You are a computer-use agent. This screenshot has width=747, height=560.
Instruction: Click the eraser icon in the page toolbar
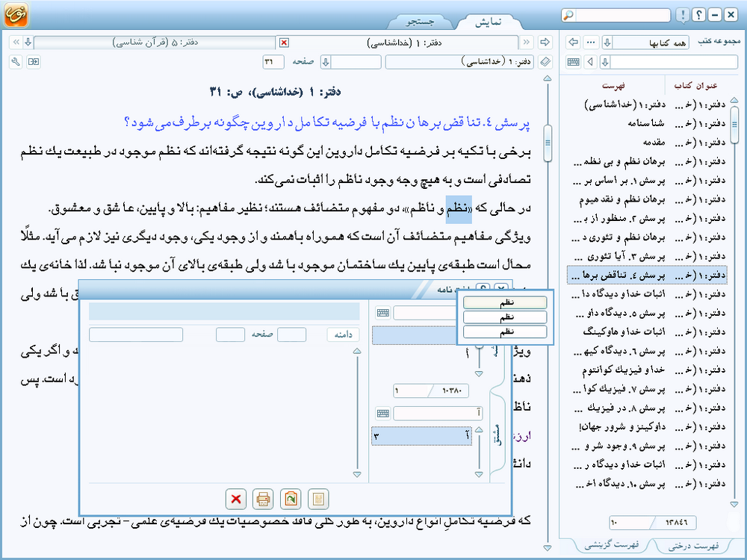(x=545, y=62)
